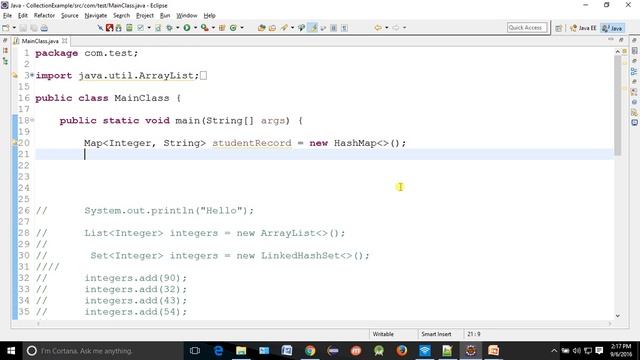Open the Refactor menu
Image resolution: width=640 pixels, height=360 pixels.
44,16
